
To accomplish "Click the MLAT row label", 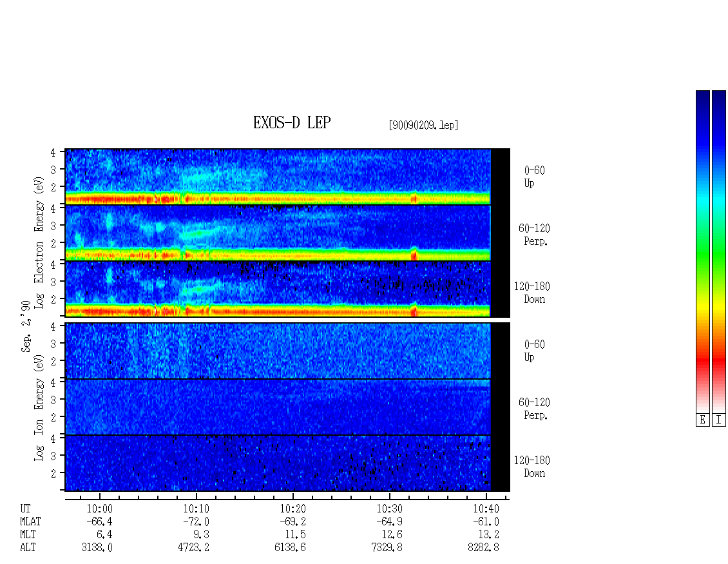I will click(x=30, y=521).
